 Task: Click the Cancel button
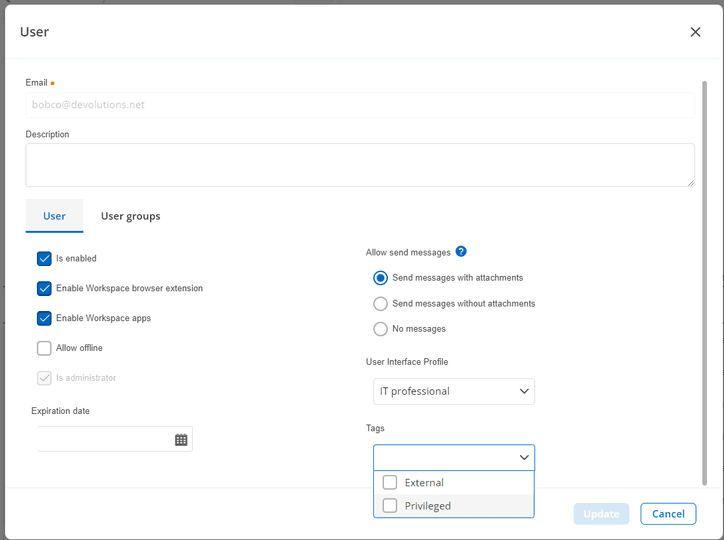[668, 514]
